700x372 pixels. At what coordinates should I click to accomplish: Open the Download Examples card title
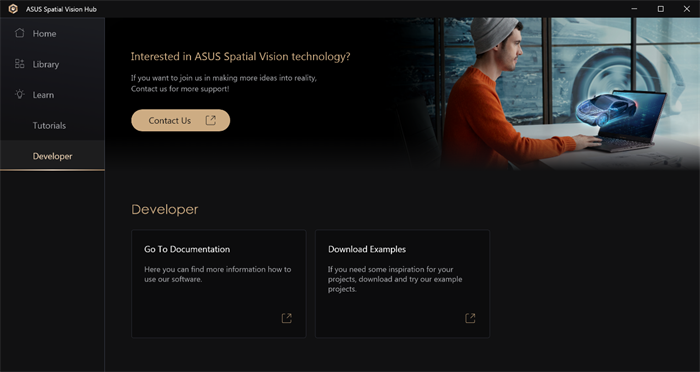coord(367,249)
